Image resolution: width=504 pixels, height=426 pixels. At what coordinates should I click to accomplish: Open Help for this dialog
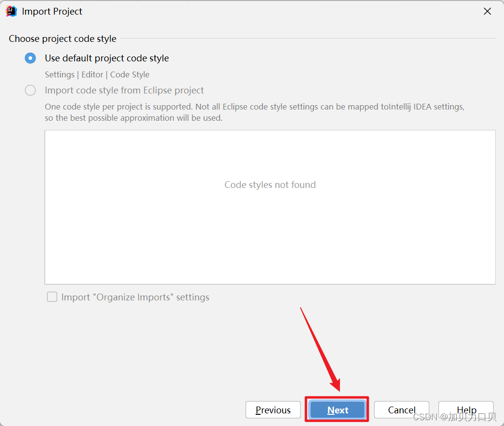click(466, 409)
